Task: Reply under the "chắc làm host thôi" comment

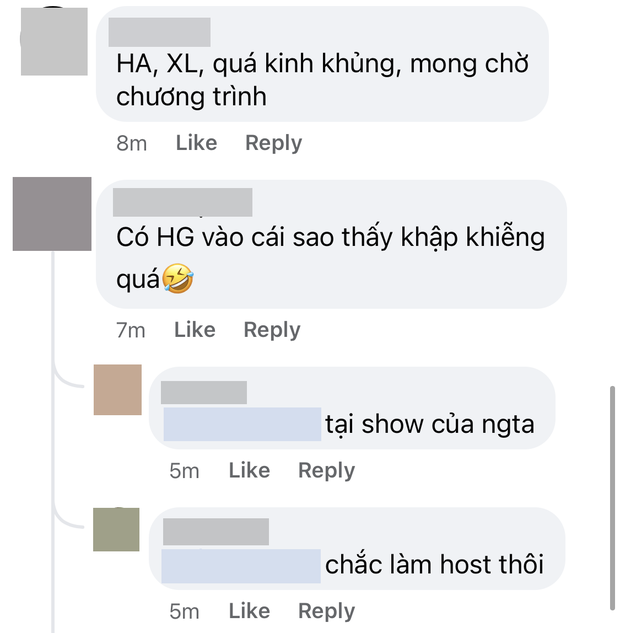Action: (x=327, y=611)
